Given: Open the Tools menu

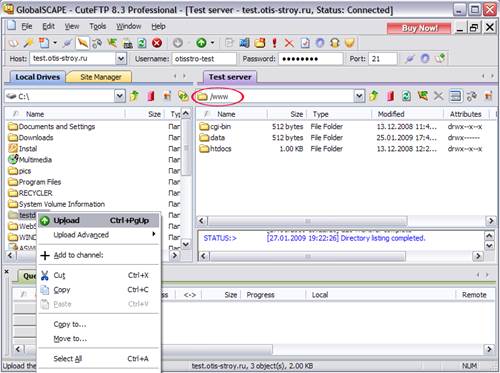Looking at the screenshot, I should point(98,26).
